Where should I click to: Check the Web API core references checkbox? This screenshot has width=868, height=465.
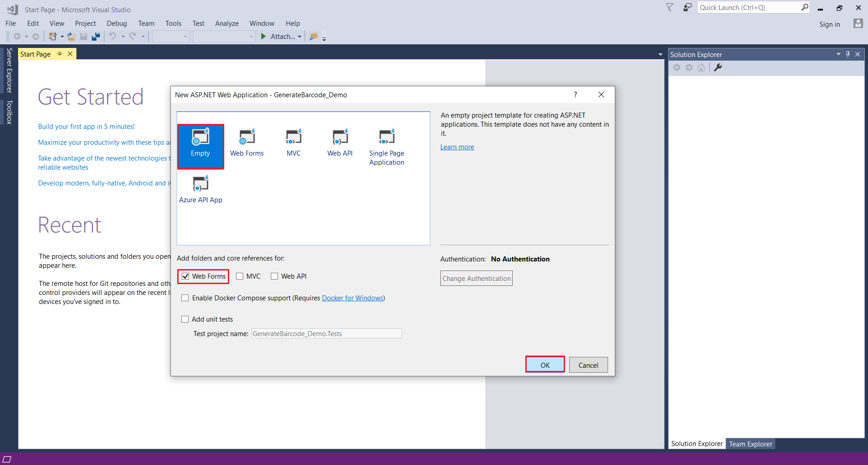click(x=274, y=276)
